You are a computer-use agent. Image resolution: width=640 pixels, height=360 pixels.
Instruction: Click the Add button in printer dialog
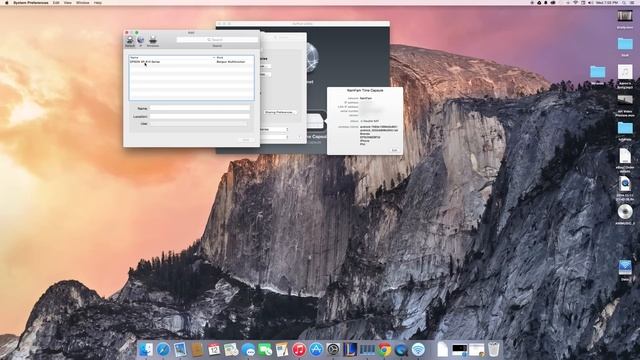246,140
